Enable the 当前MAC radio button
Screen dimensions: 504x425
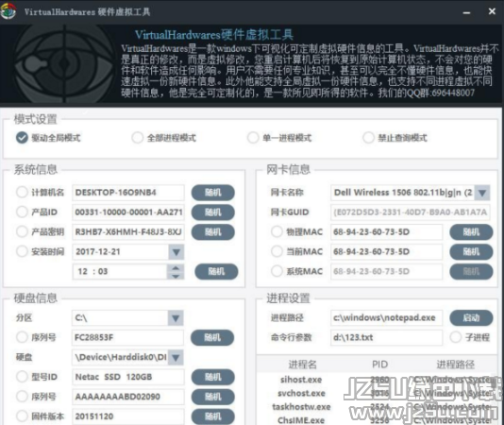tap(277, 251)
